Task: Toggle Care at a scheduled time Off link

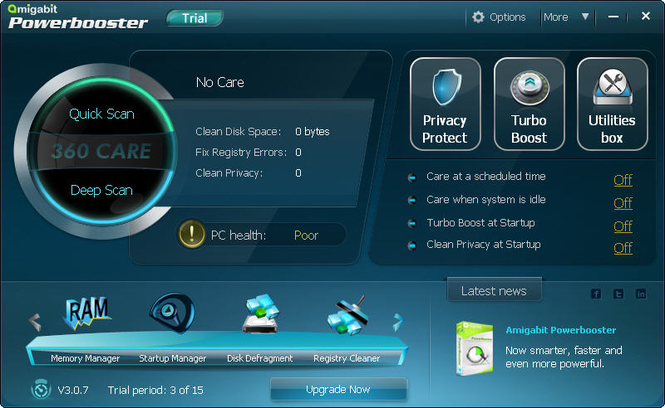Action: tap(623, 180)
